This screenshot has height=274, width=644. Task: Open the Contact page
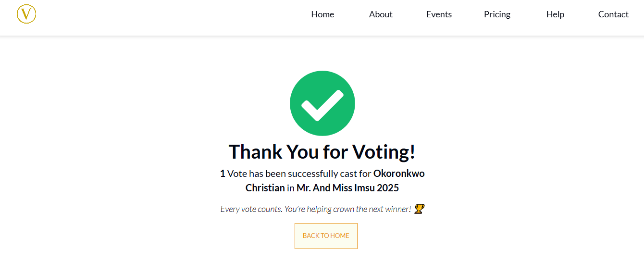tap(613, 14)
